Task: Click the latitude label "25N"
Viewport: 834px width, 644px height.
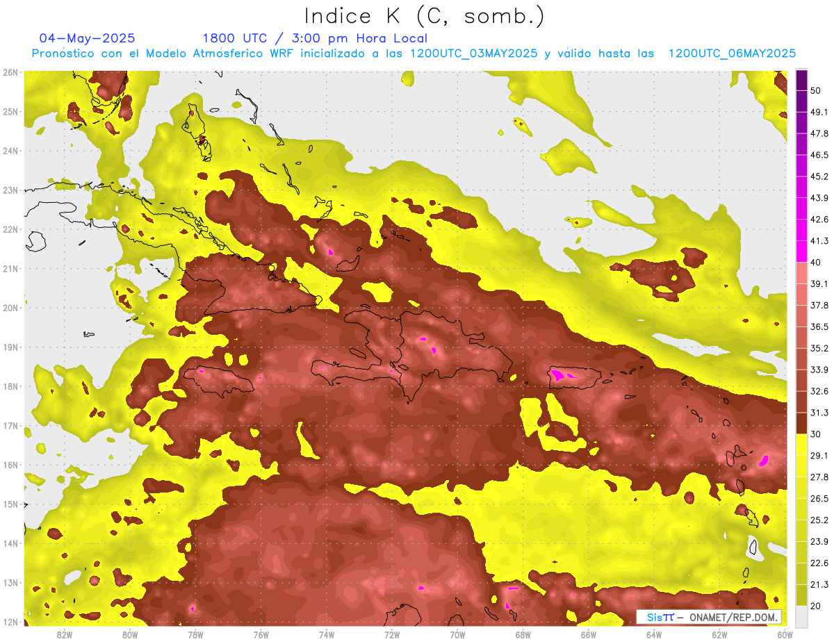Action: (x=10, y=112)
